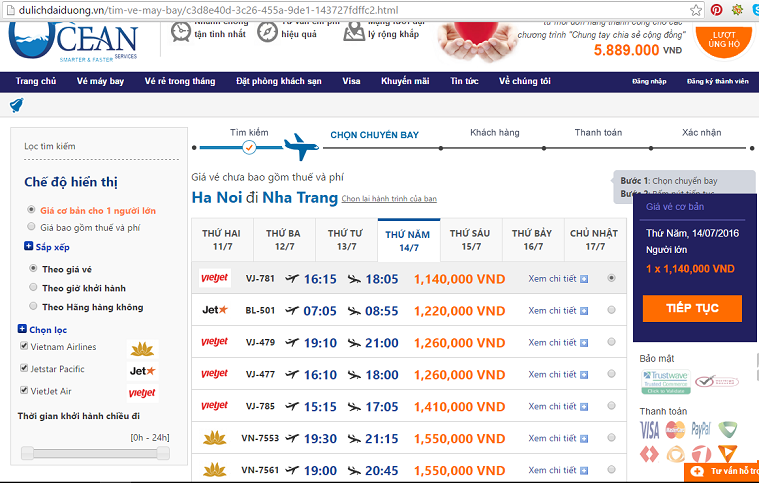Click the Đăng ký thành viên link
This screenshot has height=483, width=759.
click(x=717, y=81)
